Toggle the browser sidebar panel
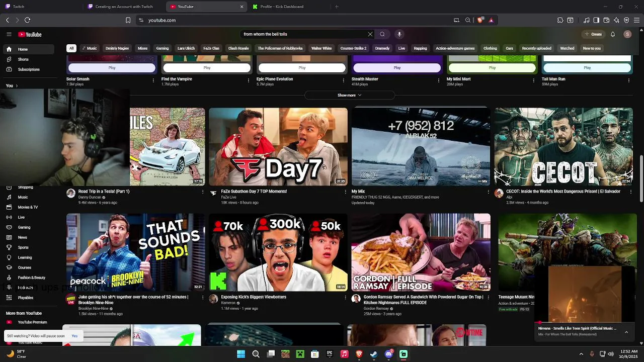This screenshot has height=362, width=644. coord(596,20)
